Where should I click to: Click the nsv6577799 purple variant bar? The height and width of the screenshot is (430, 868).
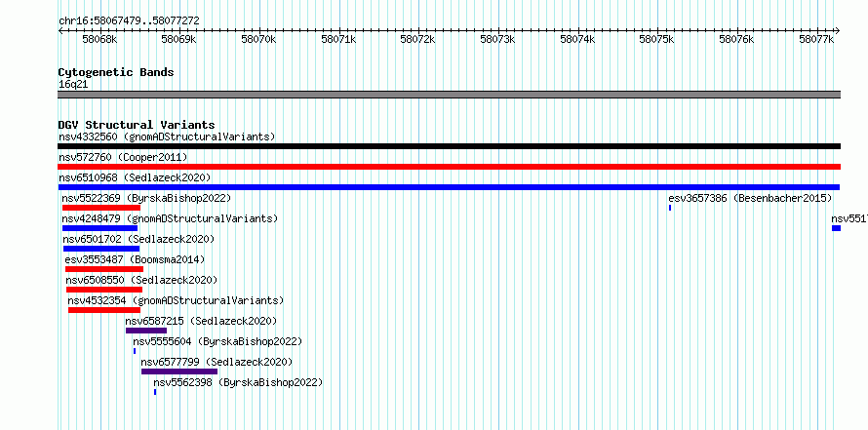point(179,371)
